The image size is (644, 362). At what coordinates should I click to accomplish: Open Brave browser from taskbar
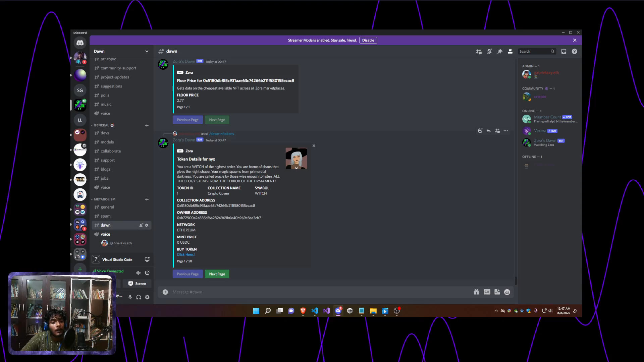(x=303, y=311)
